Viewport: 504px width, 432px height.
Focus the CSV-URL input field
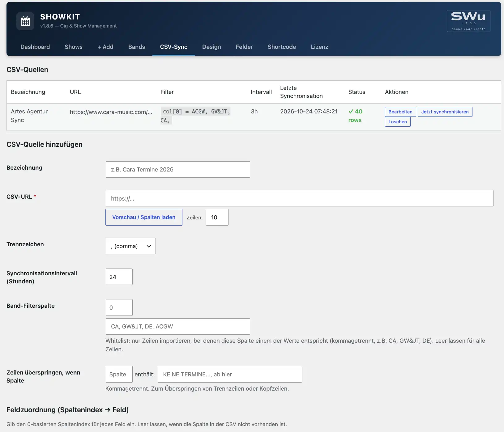(299, 198)
